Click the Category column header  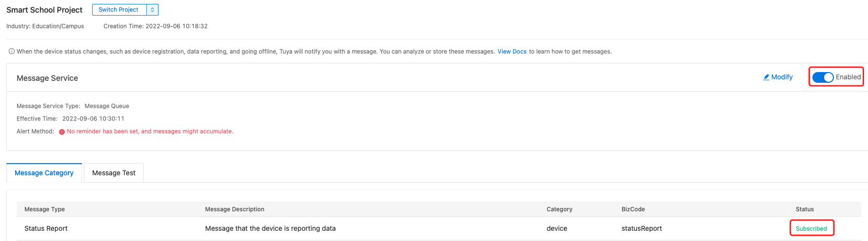(559, 209)
